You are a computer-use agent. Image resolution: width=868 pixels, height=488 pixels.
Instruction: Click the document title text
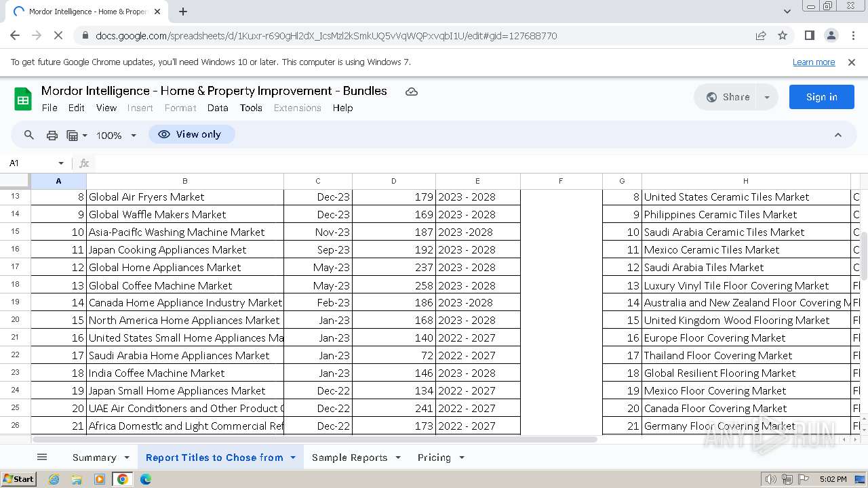(214, 91)
